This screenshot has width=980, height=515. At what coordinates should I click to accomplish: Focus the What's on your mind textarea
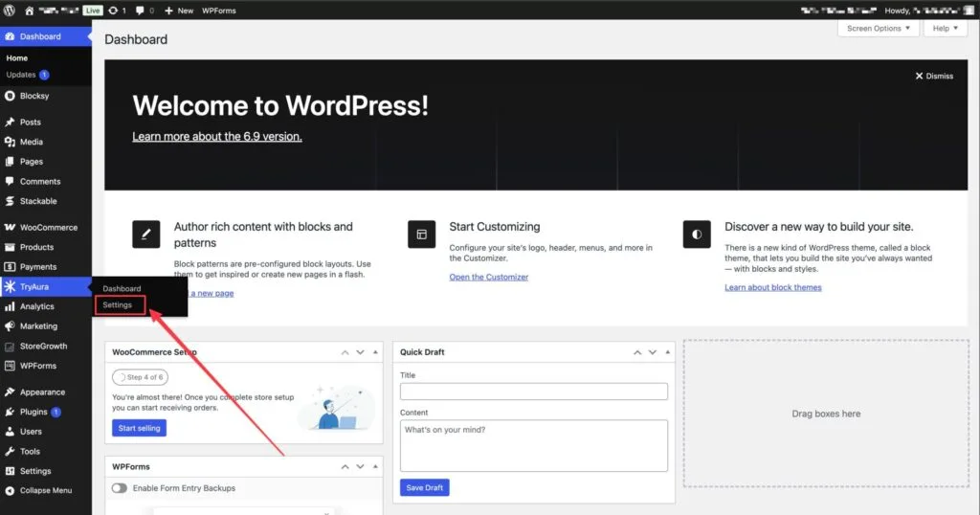534,446
